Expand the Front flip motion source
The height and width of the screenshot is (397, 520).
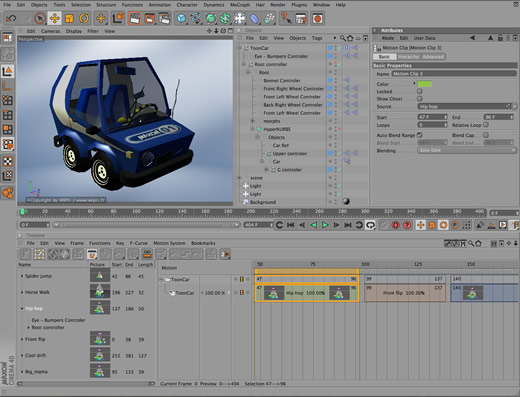pyautogui.click(x=22, y=339)
